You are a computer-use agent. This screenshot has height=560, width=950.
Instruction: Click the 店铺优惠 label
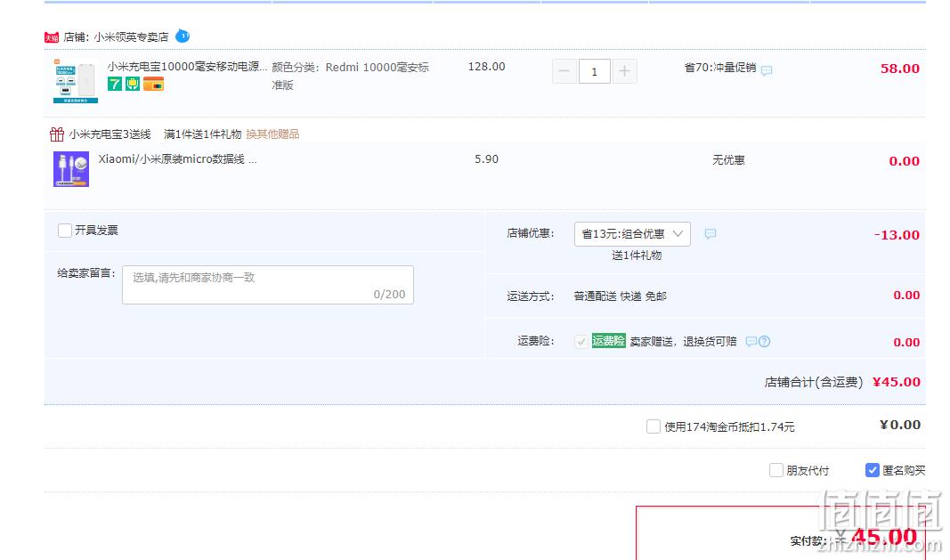pyautogui.click(x=530, y=233)
